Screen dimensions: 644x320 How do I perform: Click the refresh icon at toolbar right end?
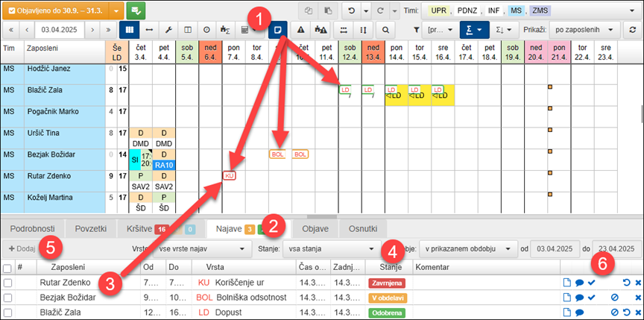click(x=631, y=30)
